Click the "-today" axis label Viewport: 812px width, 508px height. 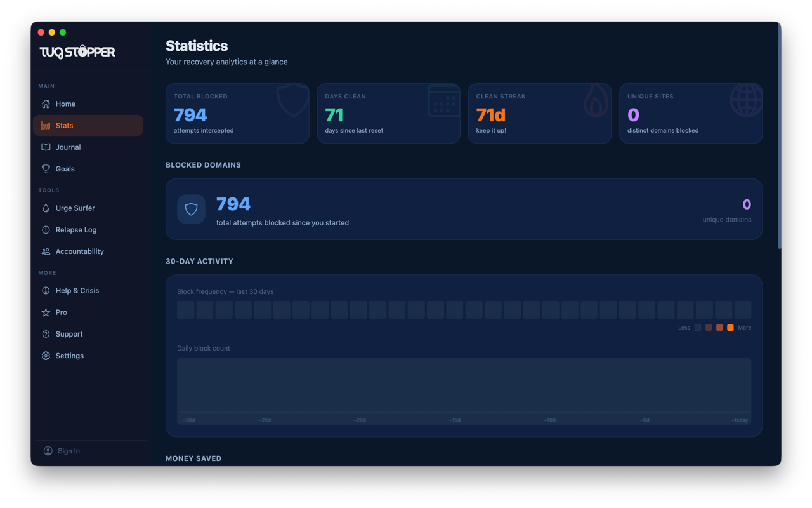[x=739, y=420]
